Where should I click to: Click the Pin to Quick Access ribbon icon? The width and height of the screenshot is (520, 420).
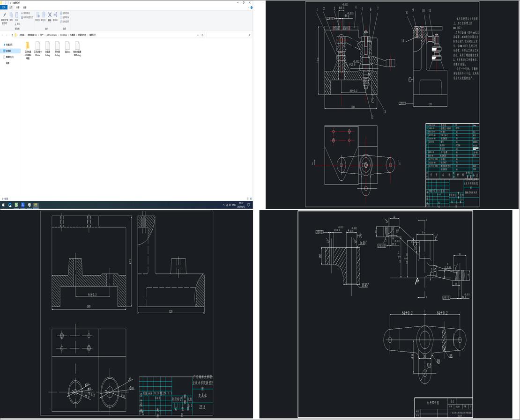pyautogui.click(x=4, y=15)
